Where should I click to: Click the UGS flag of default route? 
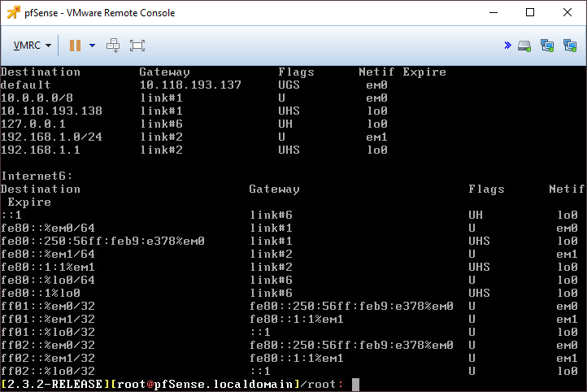coord(289,85)
